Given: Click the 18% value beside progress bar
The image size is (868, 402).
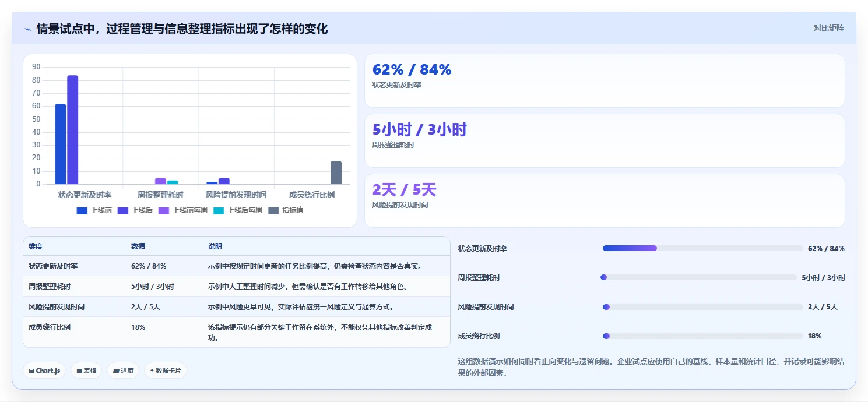Looking at the screenshot, I should [x=815, y=336].
